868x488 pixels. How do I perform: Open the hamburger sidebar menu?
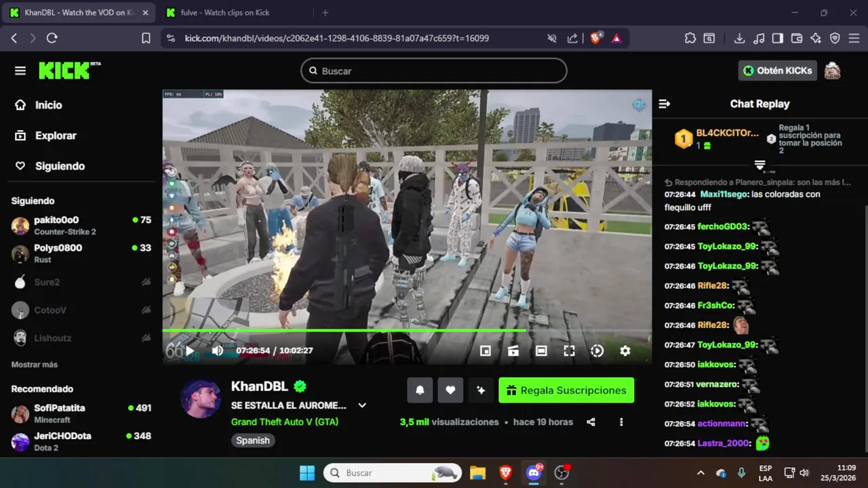click(20, 70)
